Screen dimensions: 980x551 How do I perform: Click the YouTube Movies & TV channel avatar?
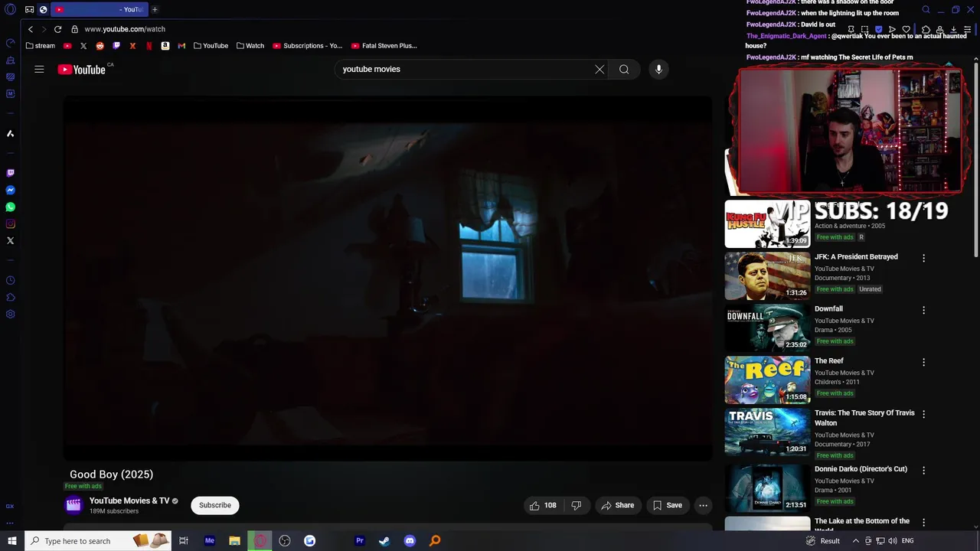[x=73, y=504]
